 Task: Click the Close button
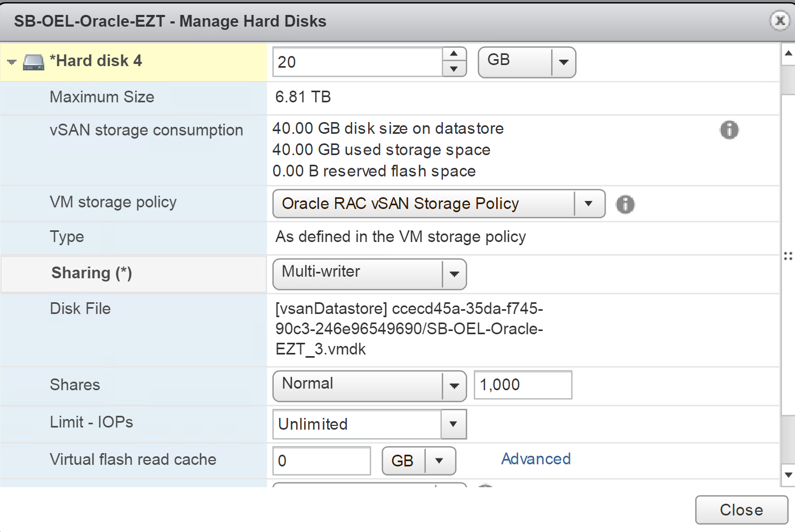tap(741, 510)
